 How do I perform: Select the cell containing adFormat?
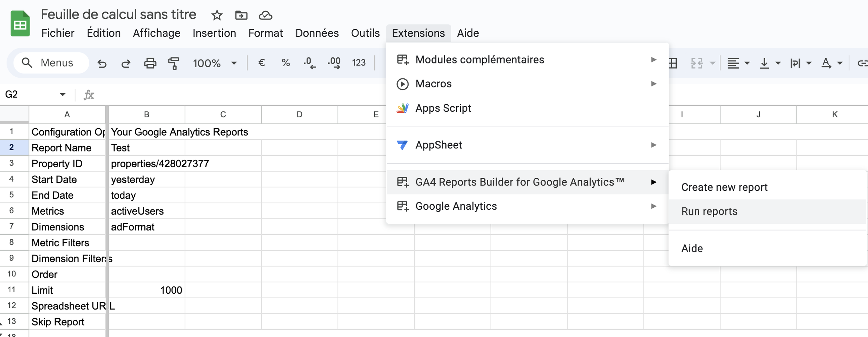(x=147, y=227)
